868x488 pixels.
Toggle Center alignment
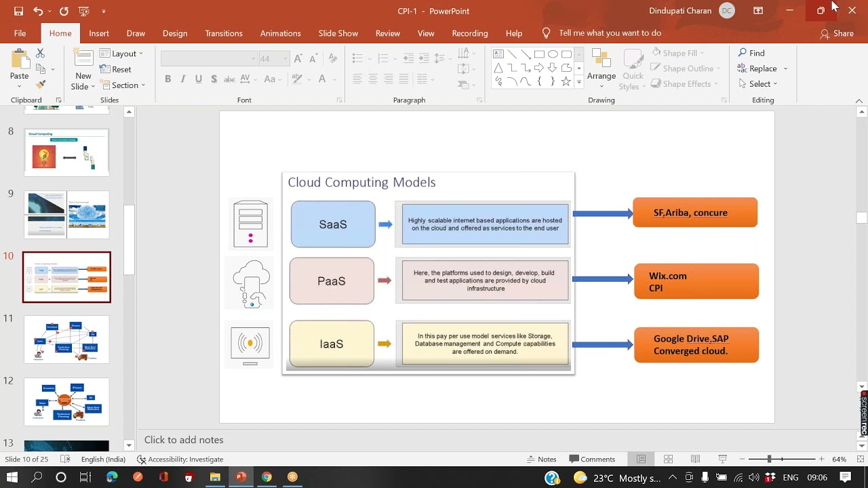coord(372,79)
